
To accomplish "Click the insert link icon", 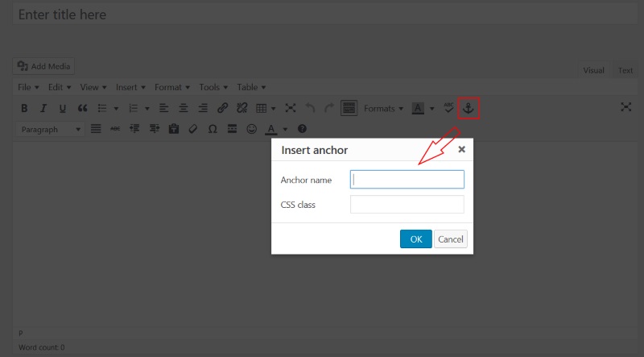I will pos(223,108).
